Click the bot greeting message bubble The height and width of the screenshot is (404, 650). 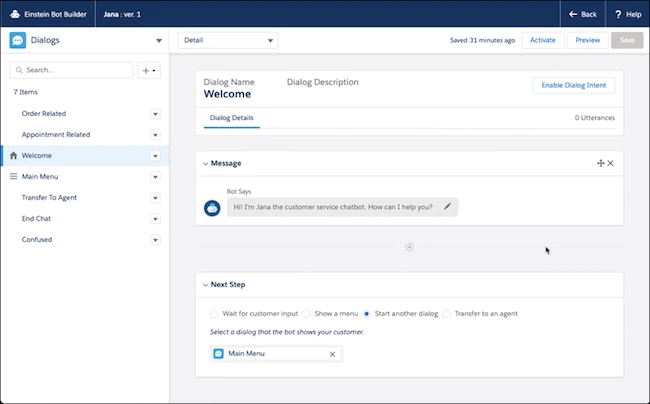tap(342, 207)
